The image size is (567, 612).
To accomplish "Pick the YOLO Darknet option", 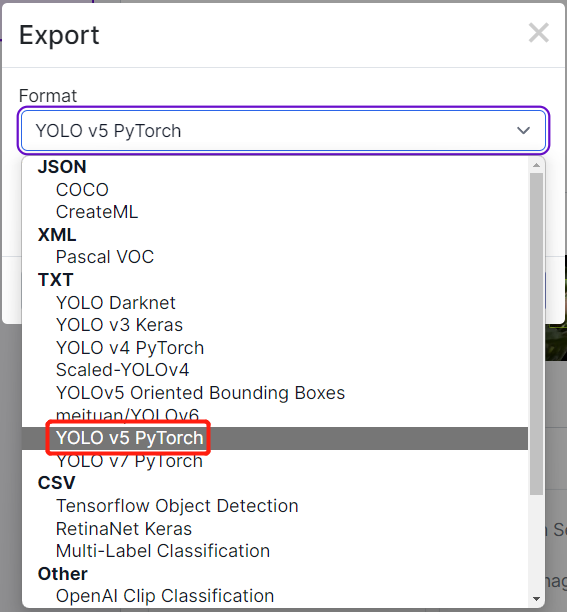I will tap(275, 302).
